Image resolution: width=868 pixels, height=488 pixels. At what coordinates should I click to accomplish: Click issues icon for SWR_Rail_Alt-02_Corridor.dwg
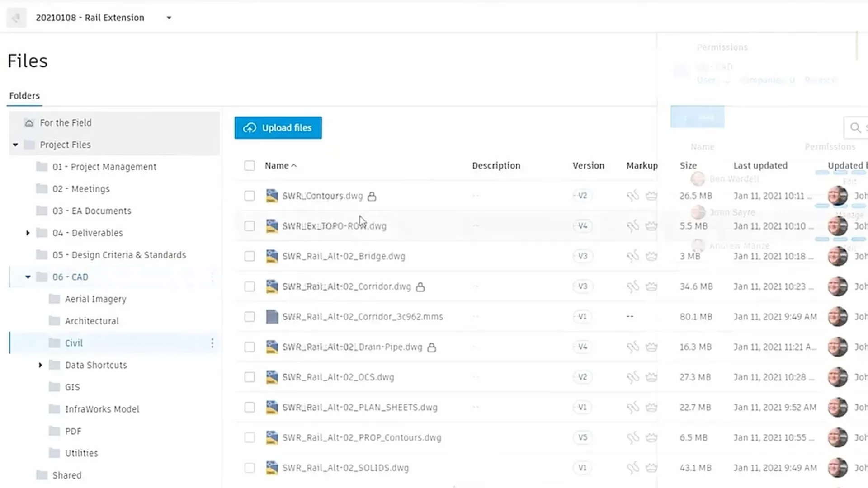click(x=651, y=287)
